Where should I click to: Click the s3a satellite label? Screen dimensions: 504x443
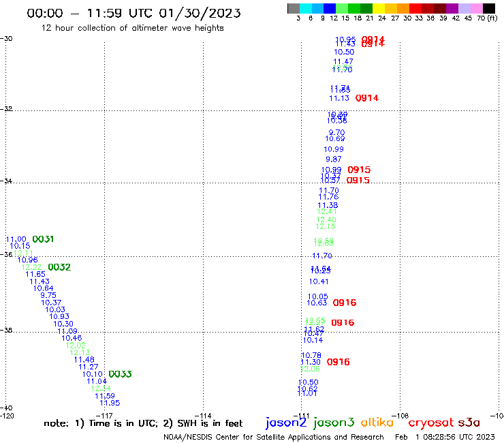(469, 423)
